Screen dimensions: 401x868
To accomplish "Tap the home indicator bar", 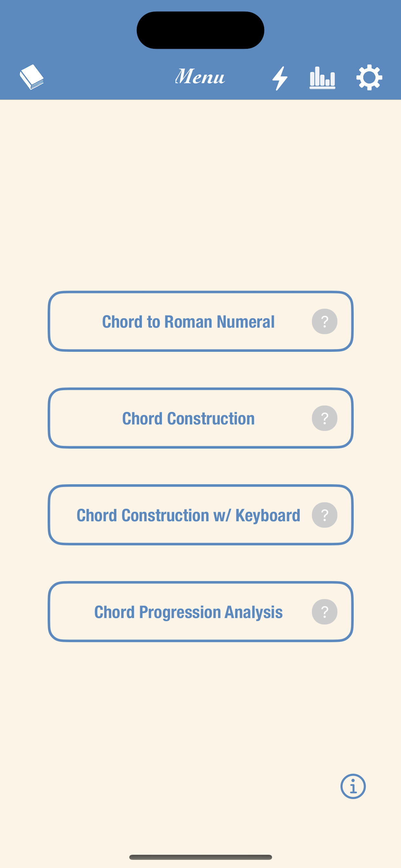I will click(x=200, y=857).
